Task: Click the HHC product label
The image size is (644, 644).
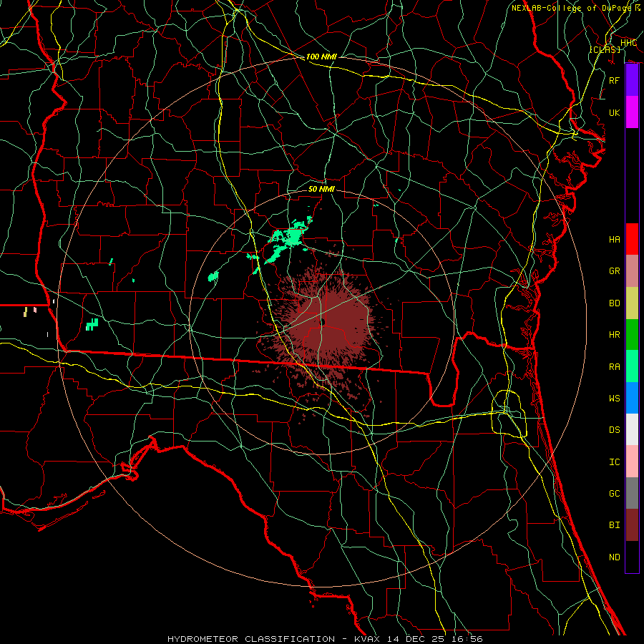Action: pyautogui.click(x=628, y=43)
